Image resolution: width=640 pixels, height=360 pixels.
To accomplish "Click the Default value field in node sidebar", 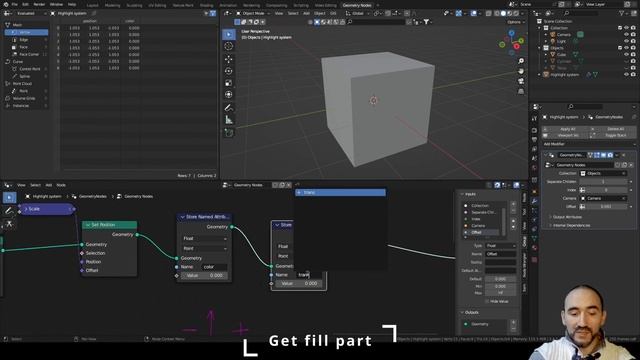I will (x=500, y=279).
